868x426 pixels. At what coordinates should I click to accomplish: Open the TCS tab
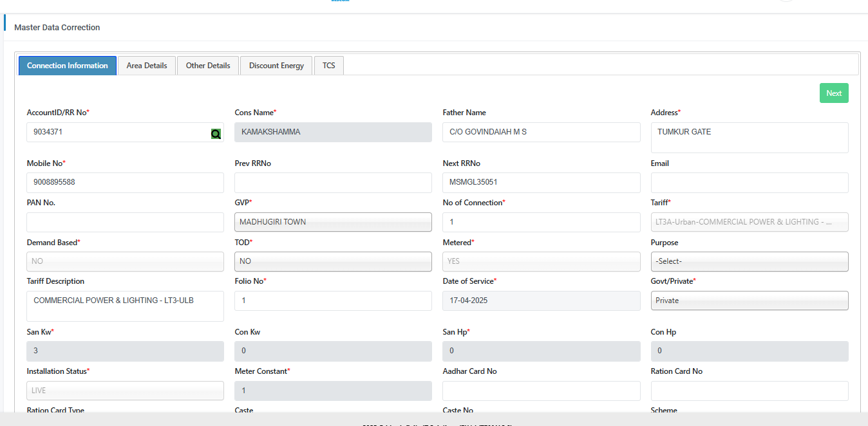(329, 66)
